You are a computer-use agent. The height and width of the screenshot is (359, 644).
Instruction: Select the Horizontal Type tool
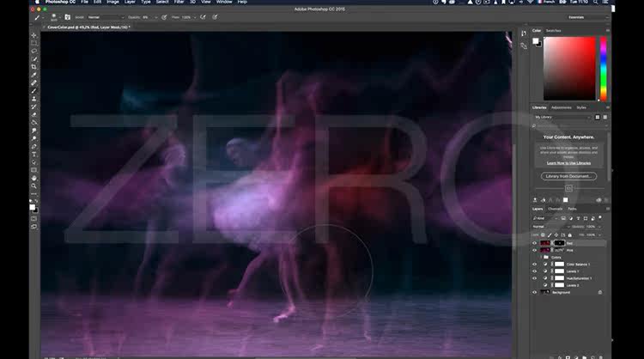(33, 155)
